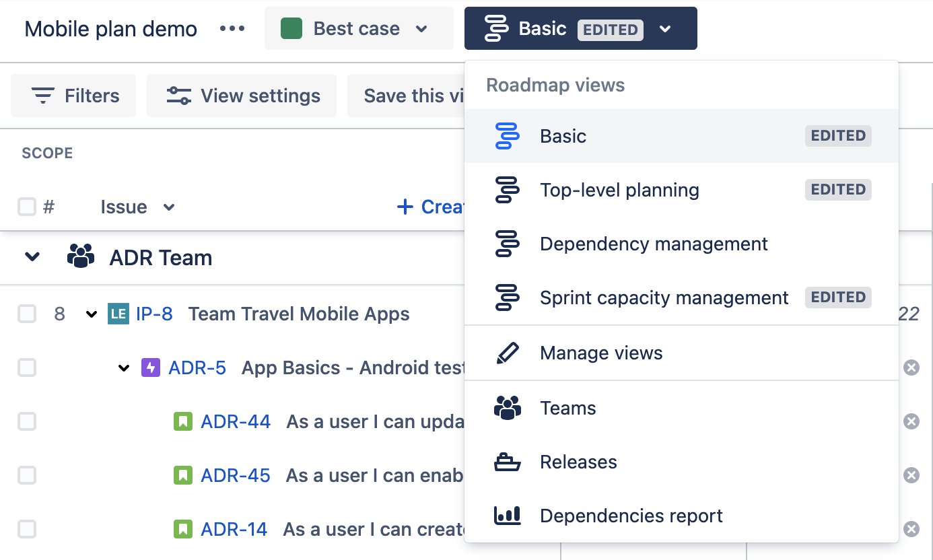Select Dependency management view
Screen dimensions: 933x560
653,244
